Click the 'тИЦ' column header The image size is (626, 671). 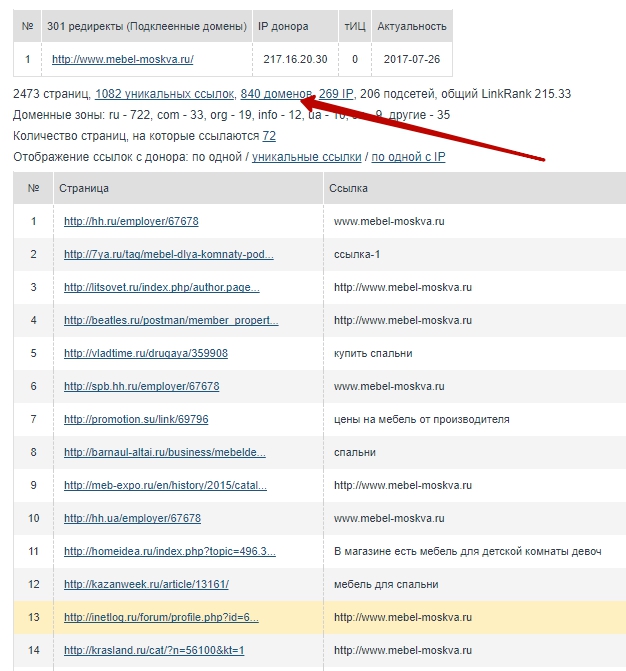coord(355,26)
